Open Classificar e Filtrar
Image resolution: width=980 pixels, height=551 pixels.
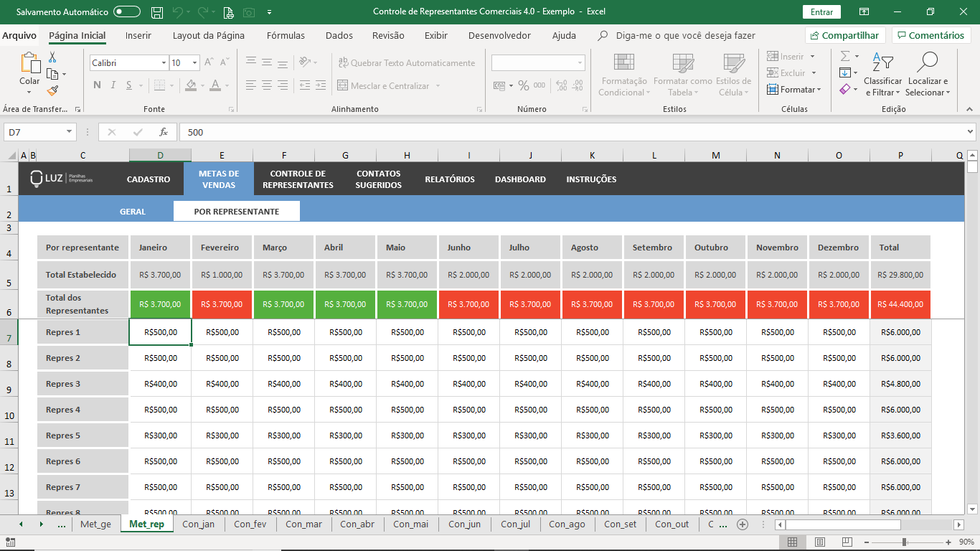882,74
